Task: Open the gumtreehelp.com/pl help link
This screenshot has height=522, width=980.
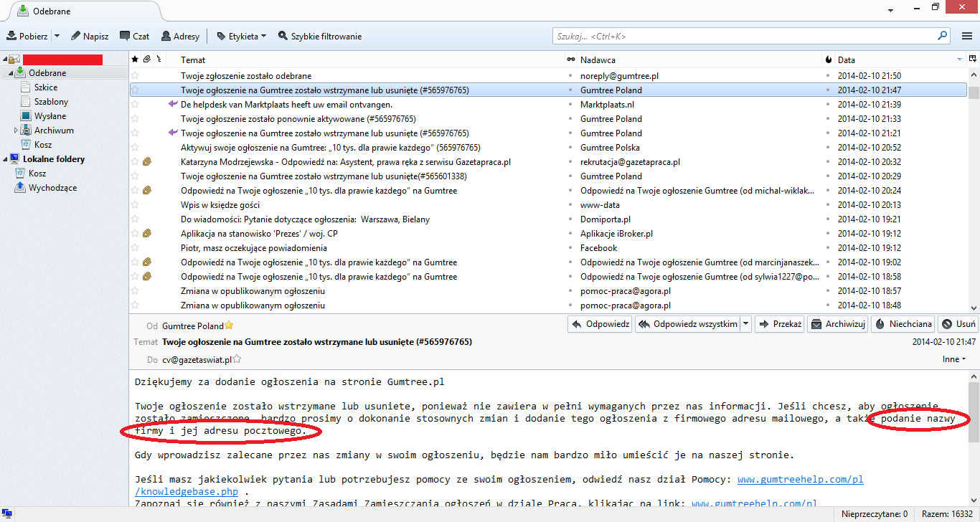Action: click(800, 479)
